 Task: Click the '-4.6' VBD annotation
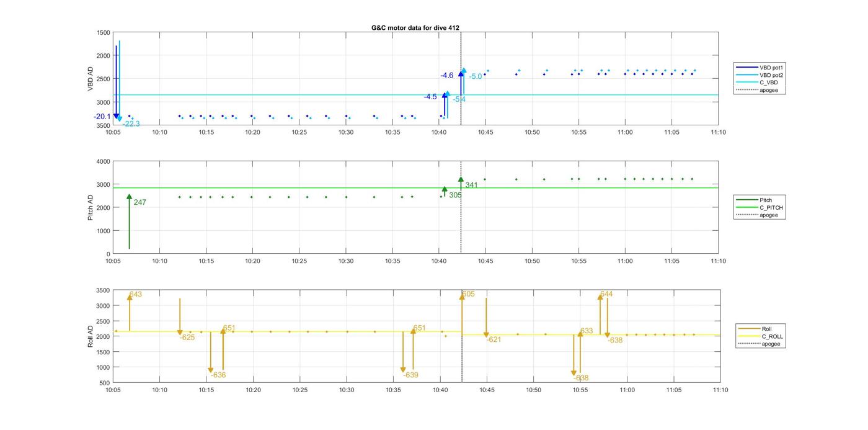point(447,76)
